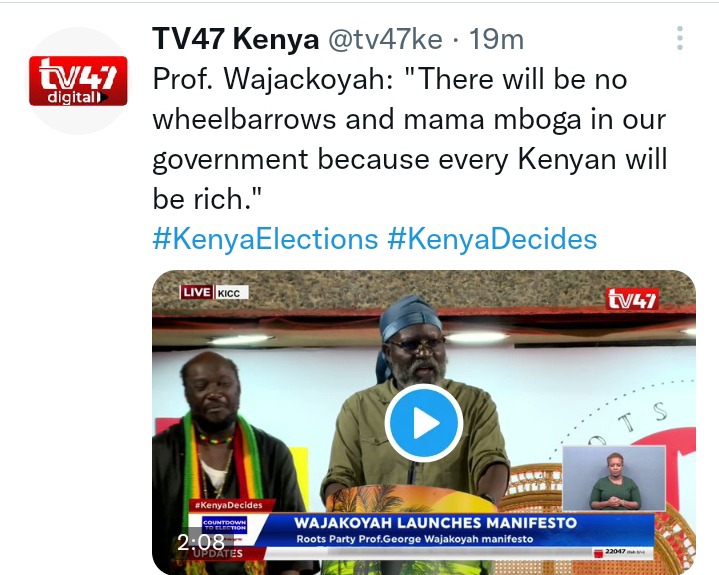Click the Countdown to Election graphic
This screenshot has height=575, width=719.
[225, 525]
